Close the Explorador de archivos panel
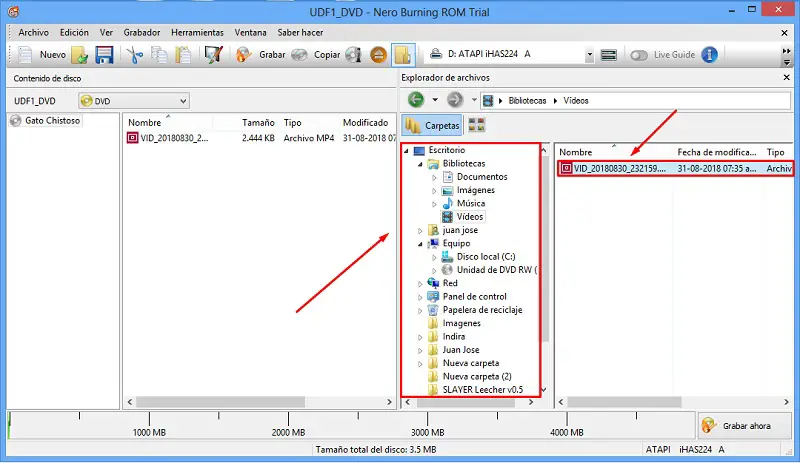800x463 pixels. point(786,77)
